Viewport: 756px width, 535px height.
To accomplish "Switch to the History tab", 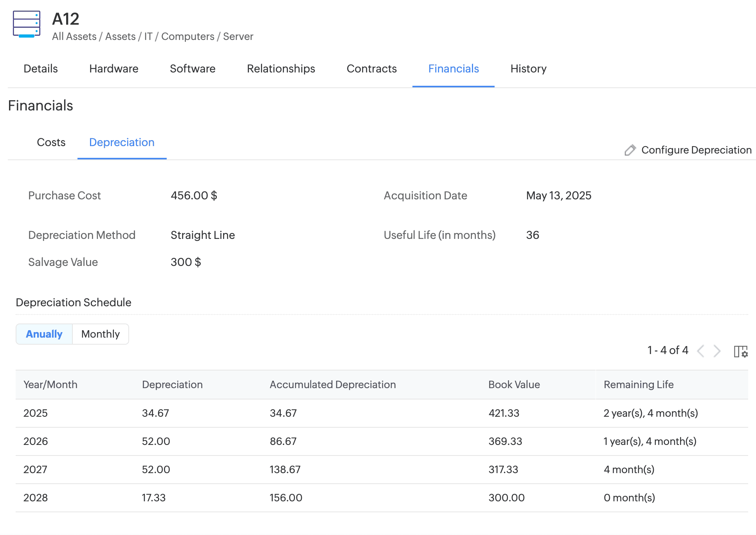I will [x=528, y=69].
